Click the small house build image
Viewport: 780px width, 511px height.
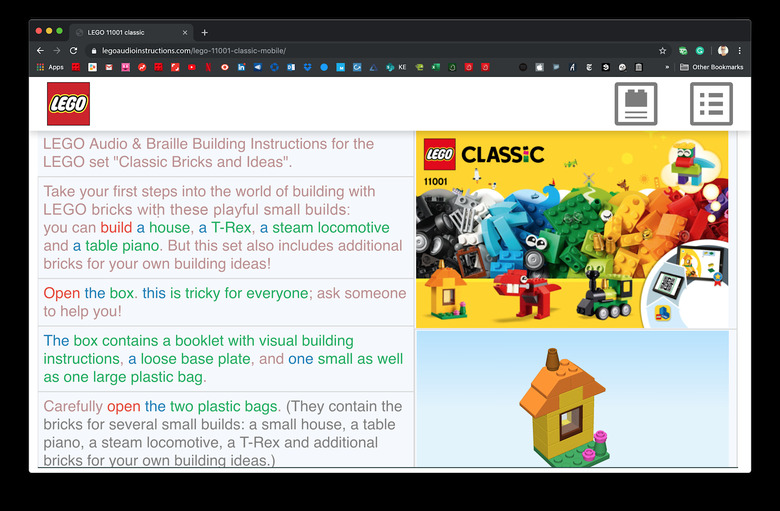(572, 399)
